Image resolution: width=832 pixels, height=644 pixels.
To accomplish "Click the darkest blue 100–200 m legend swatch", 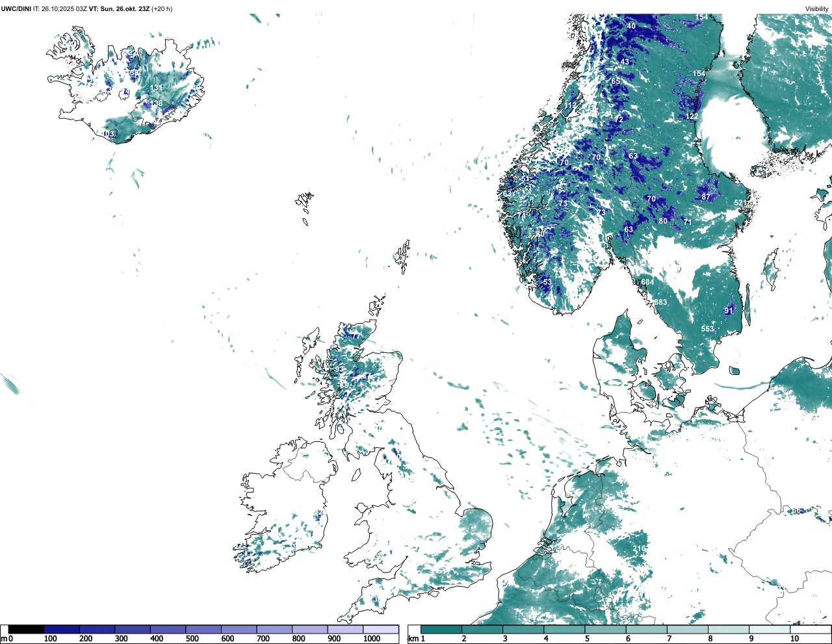I will [62, 629].
